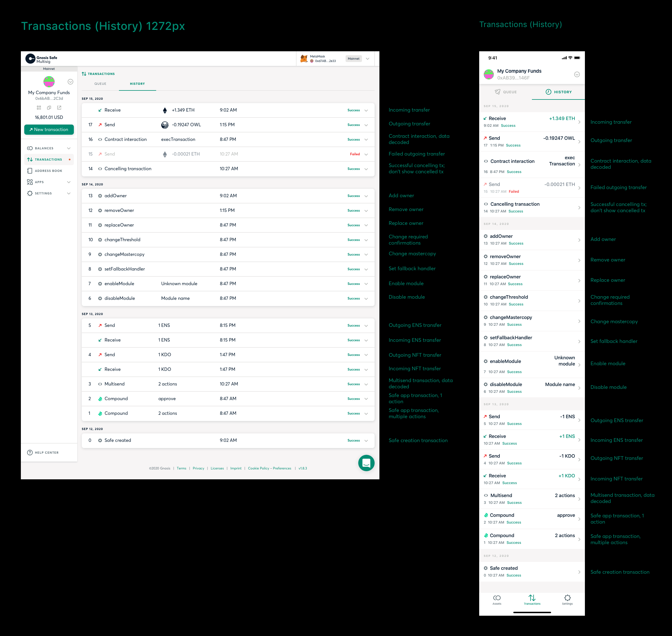The image size is (672, 636).
Task: Click the ETH token icon in the desktop +1.349 ETH row
Action: (x=165, y=110)
